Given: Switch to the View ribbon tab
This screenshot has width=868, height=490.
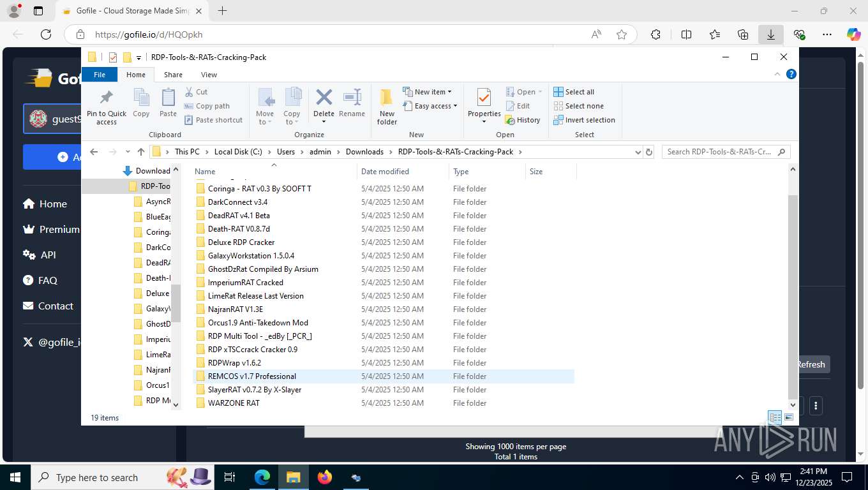Looking at the screenshot, I should tap(209, 75).
